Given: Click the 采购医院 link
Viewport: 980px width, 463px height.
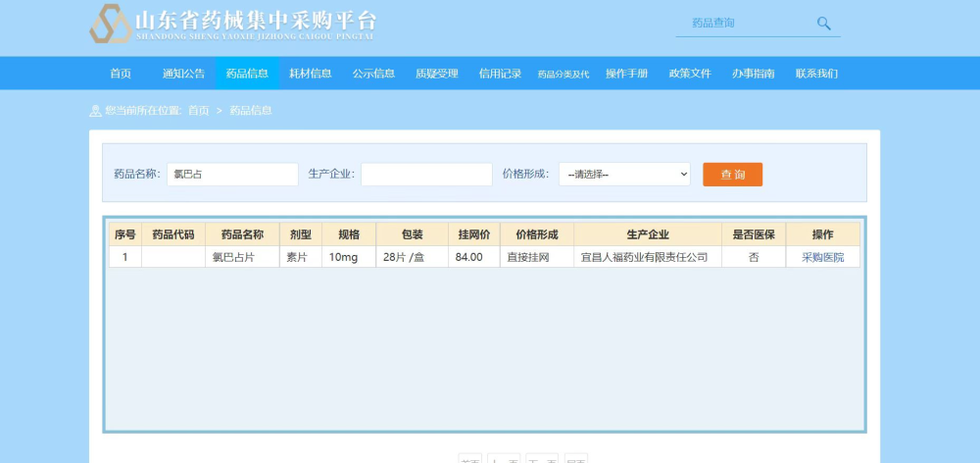Looking at the screenshot, I should 822,257.
